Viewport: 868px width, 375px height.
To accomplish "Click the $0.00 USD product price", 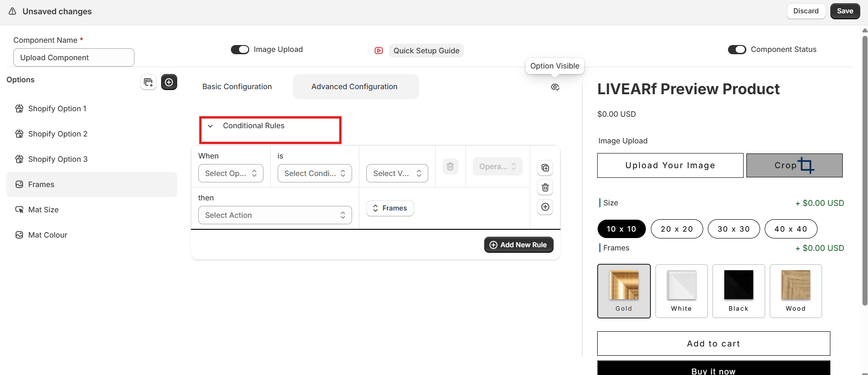I will click(x=616, y=114).
